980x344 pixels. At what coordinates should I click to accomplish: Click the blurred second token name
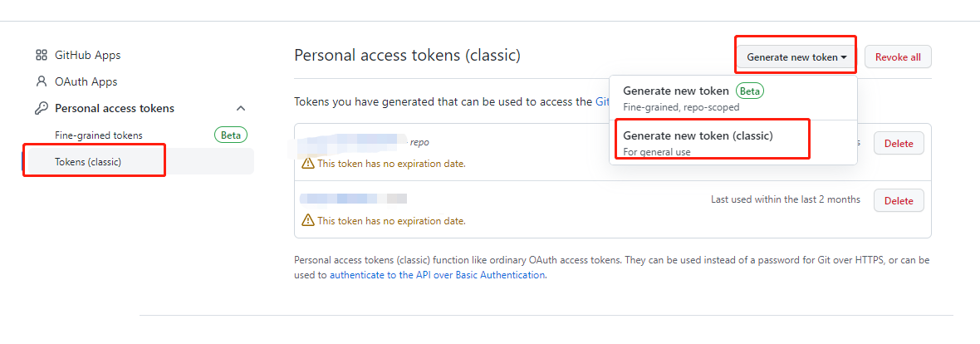(x=353, y=199)
